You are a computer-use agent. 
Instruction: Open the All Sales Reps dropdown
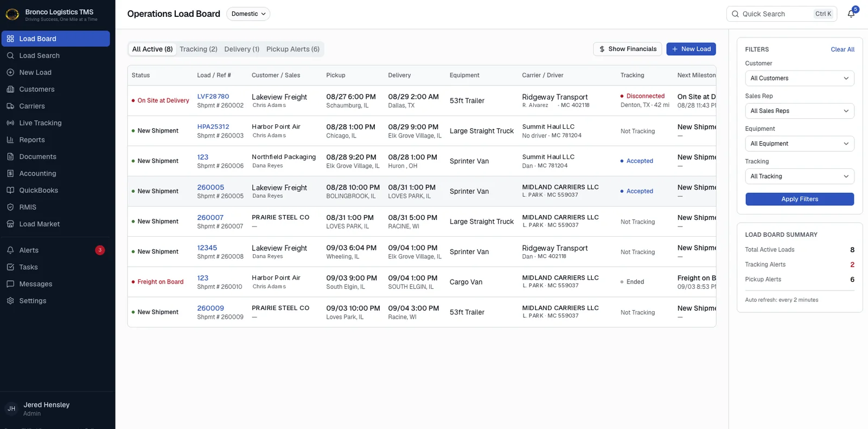click(x=800, y=111)
